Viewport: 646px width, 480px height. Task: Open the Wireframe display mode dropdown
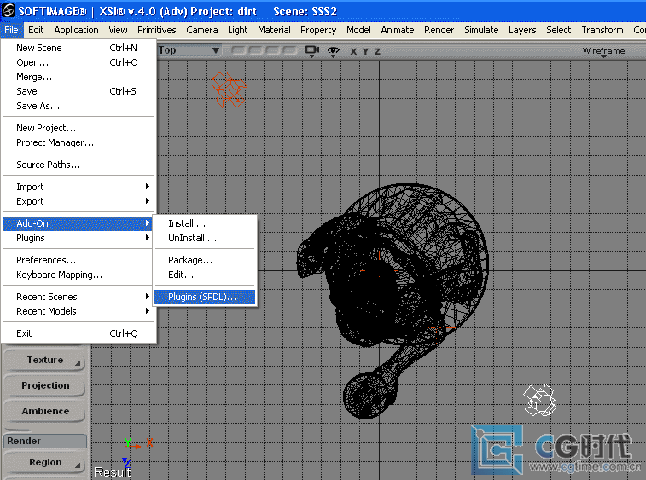(x=604, y=51)
